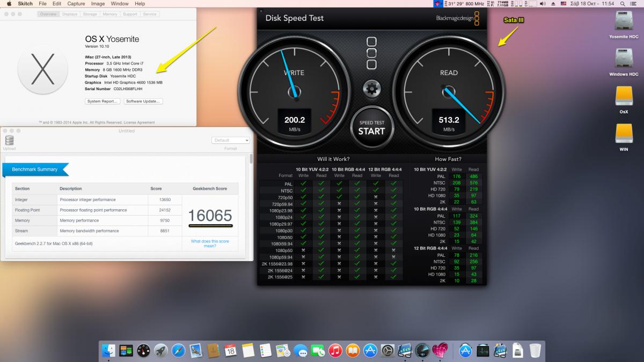
Task: Open the input source flag menu
Action: tap(563, 4)
